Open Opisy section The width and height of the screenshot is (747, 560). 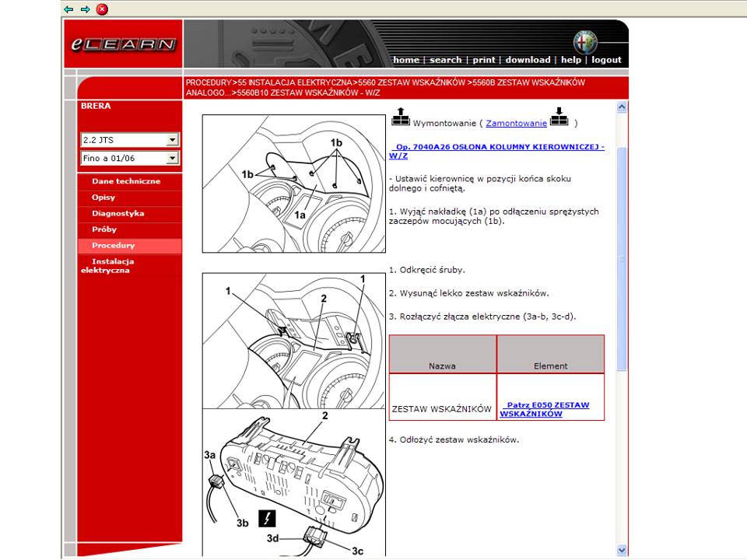(x=103, y=198)
